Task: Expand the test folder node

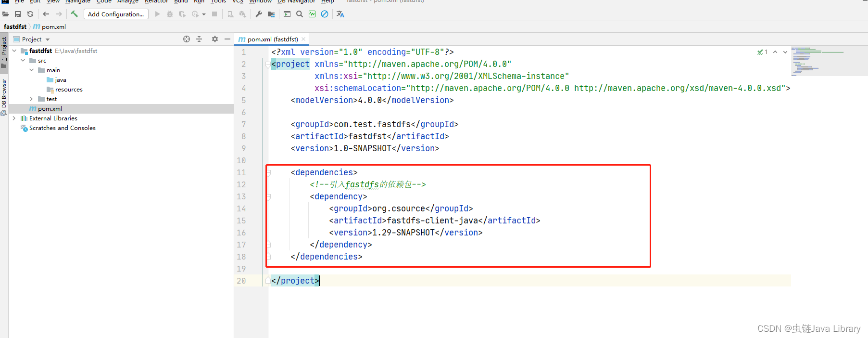Action: (x=32, y=99)
